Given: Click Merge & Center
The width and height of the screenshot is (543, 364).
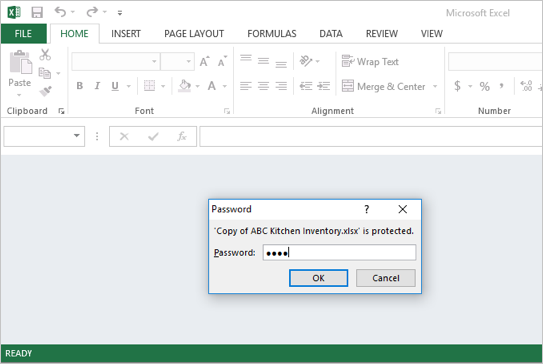Looking at the screenshot, I should point(384,86).
